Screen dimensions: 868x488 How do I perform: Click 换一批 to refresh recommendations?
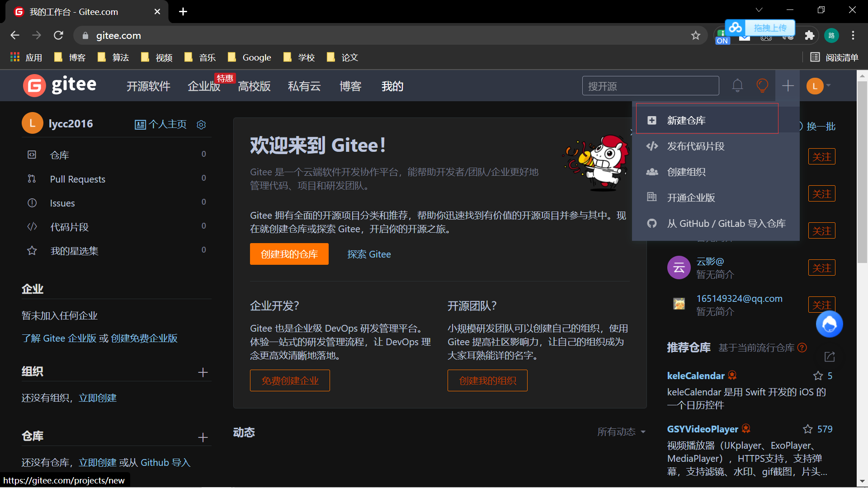coord(821,126)
